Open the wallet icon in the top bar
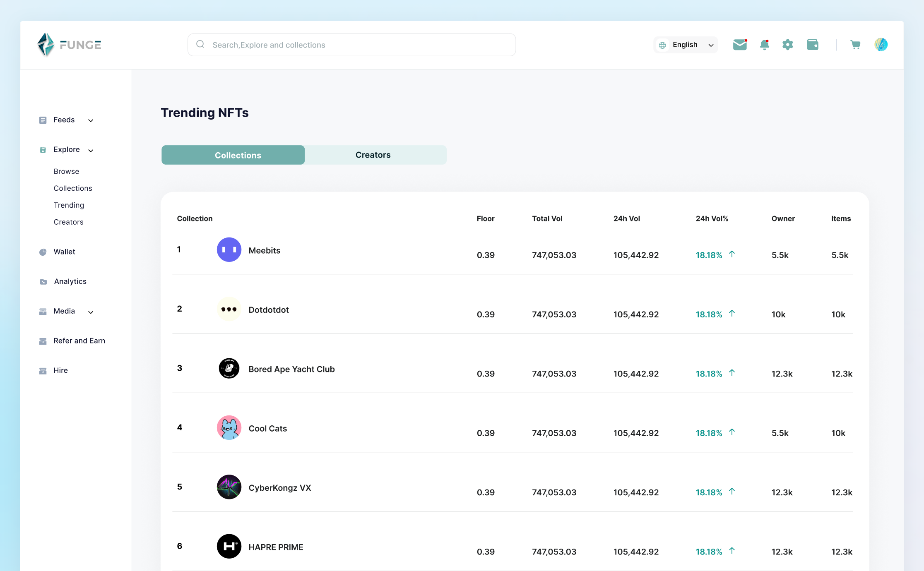 coord(813,44)
